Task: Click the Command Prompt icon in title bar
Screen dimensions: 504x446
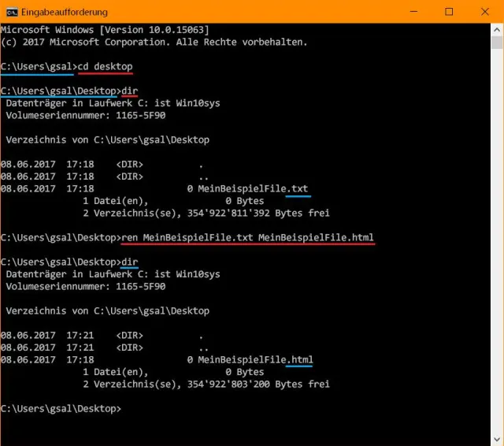Action: pyautogui.click(x=11, y=12)
